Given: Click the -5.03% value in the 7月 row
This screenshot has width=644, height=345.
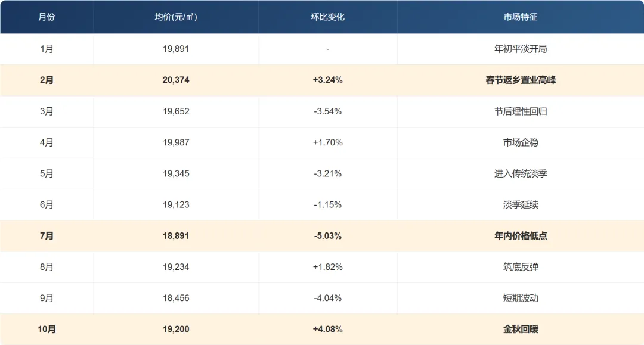Looking at the screenshot, I should [327, 236].
